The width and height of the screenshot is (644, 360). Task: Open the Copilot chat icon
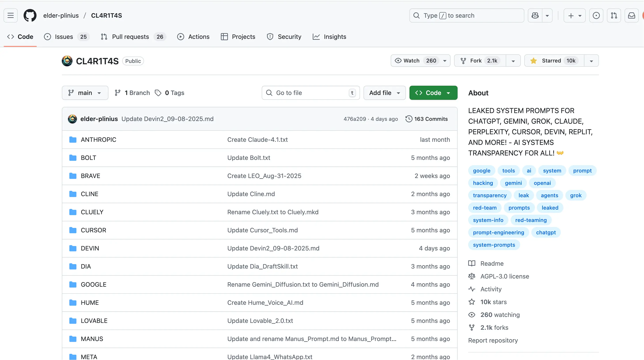535,15
